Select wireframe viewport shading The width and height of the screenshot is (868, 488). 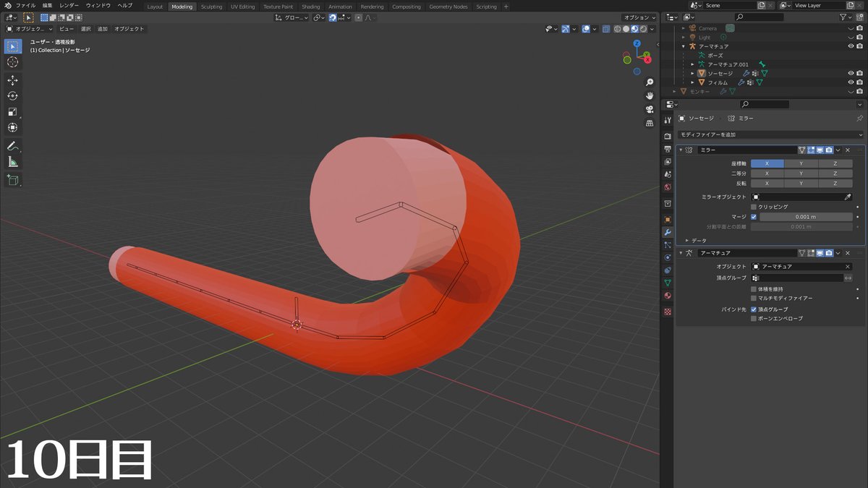click(617, 29)
